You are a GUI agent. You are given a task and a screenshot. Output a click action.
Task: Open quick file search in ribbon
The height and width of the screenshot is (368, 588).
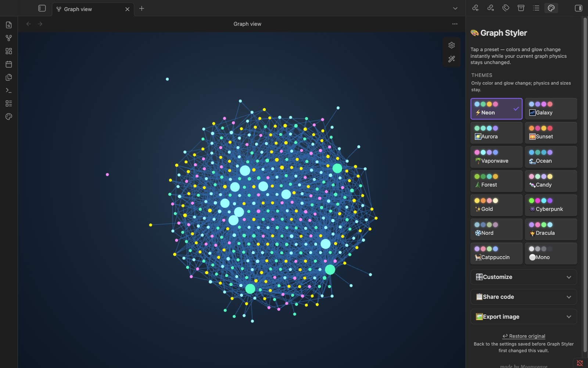[9, 25]
